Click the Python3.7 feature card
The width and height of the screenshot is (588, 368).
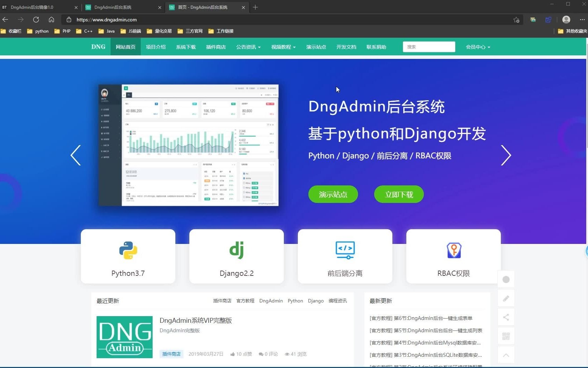[128, 257]
